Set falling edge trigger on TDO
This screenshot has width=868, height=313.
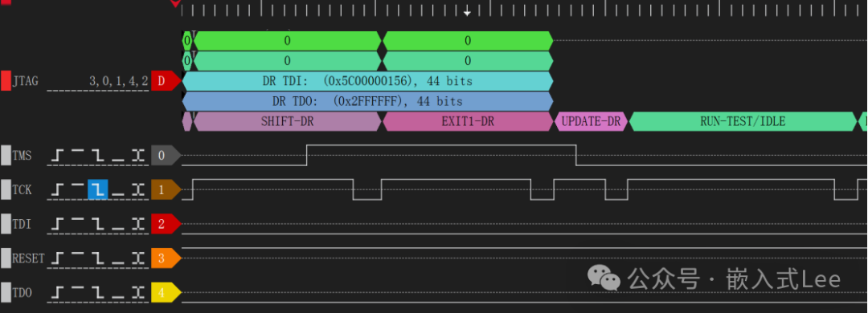99,293
